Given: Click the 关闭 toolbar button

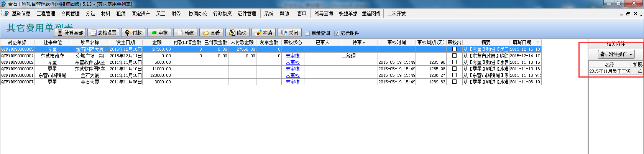Looking at the screenshot, I should click(x=290, y=33).
